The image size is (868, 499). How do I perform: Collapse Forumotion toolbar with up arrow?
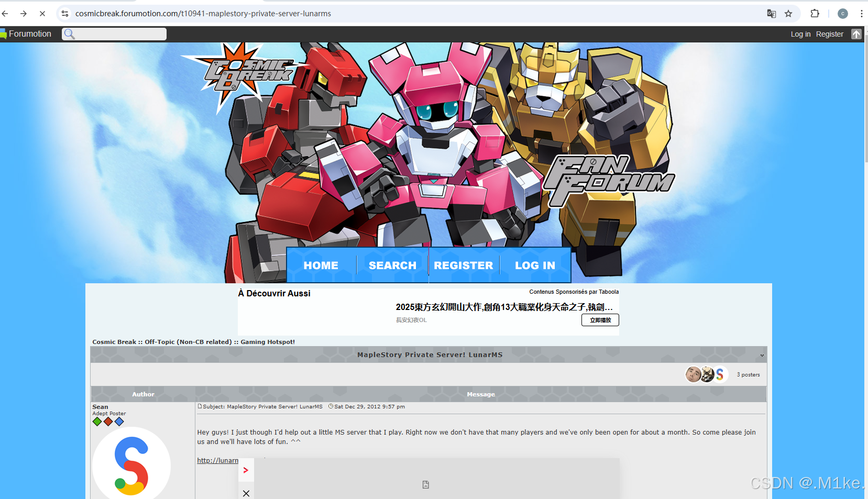[856, 34]
